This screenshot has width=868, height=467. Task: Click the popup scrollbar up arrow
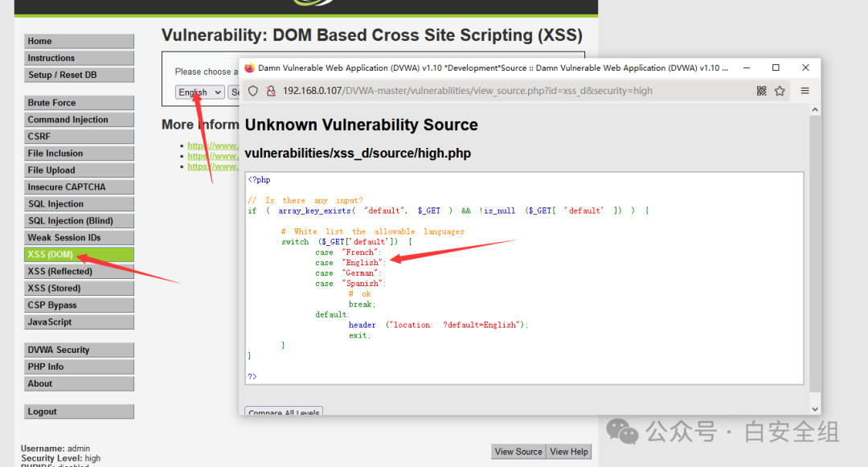tap(815, 110)
